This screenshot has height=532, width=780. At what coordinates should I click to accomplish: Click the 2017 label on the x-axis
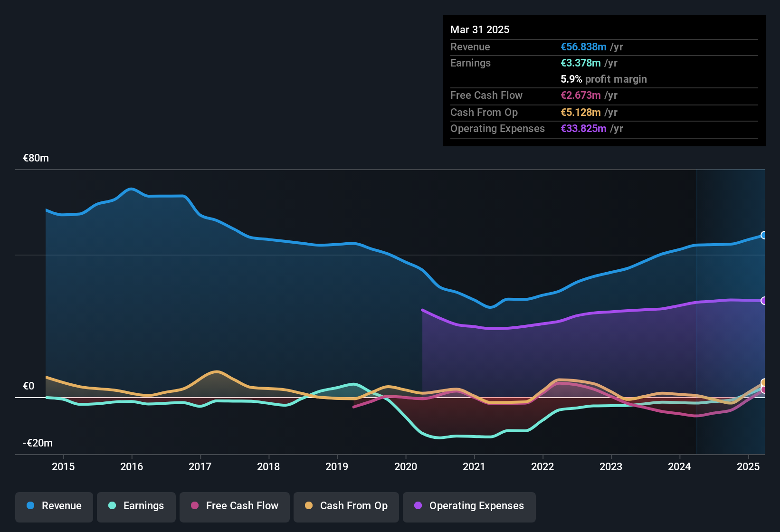click(x=200, y=466)
